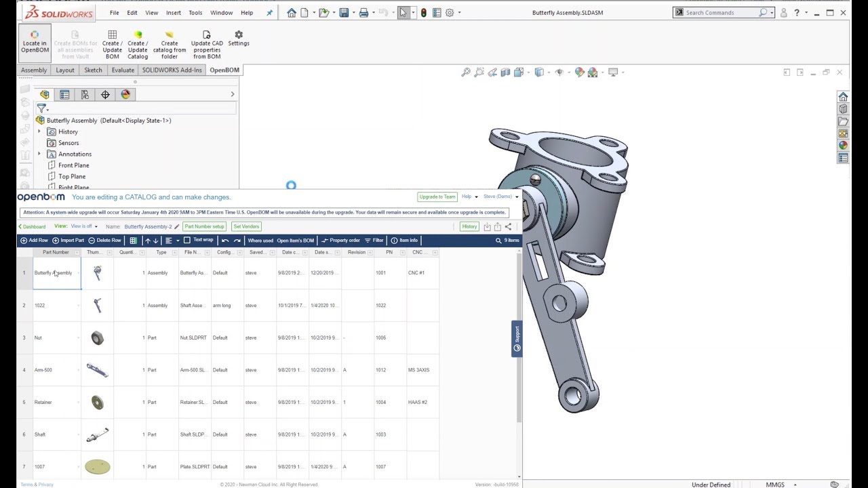Click Zoom to Fit icon in view toolbar
868x488 pixels.
(466, 72)
